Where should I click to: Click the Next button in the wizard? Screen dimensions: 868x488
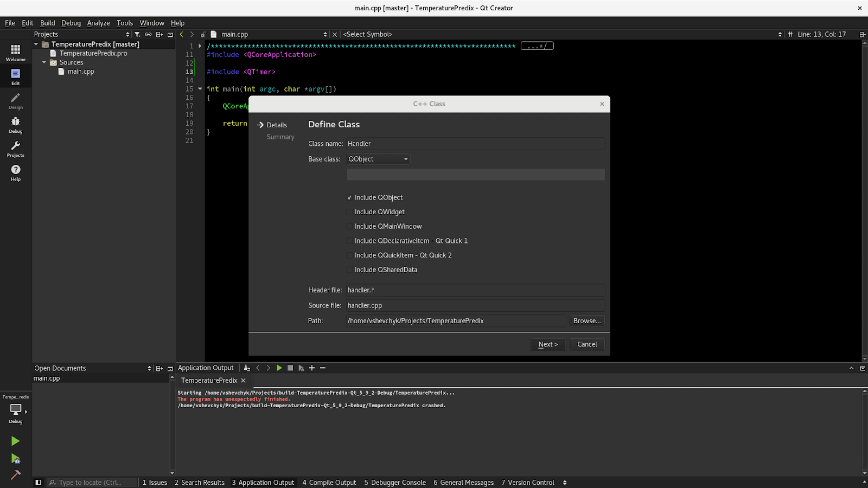[x=548, y=344]
